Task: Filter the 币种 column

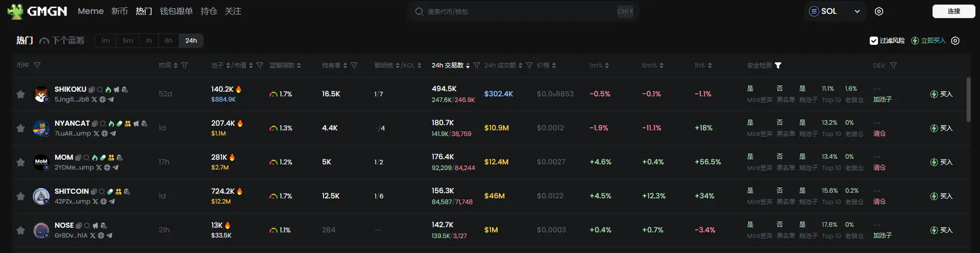Action: 37,65
